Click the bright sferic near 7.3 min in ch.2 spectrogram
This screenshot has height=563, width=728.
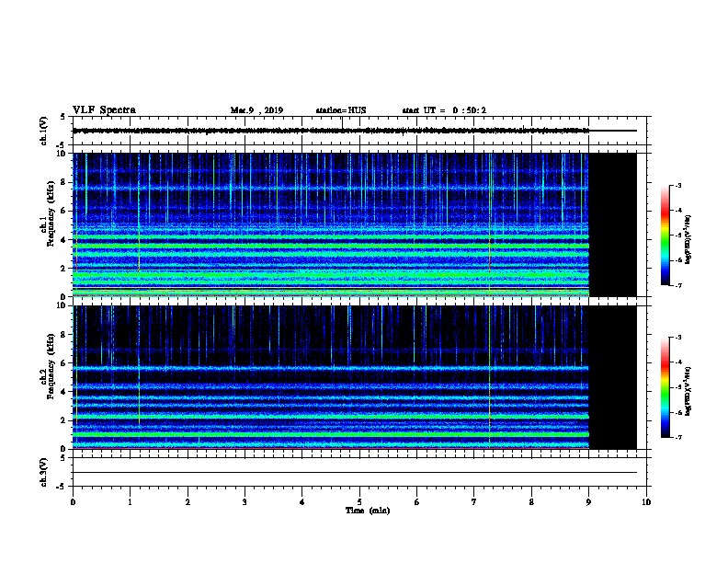tap(489, 377)
